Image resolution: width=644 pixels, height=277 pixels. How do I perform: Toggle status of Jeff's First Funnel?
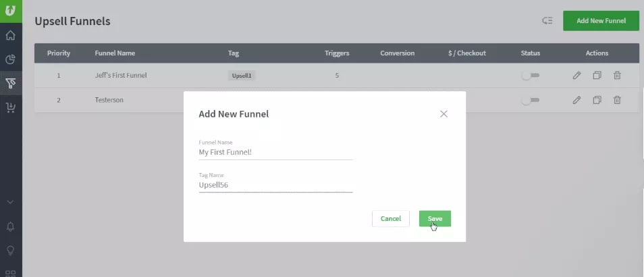pyautogui.click(x=531, y=76)
